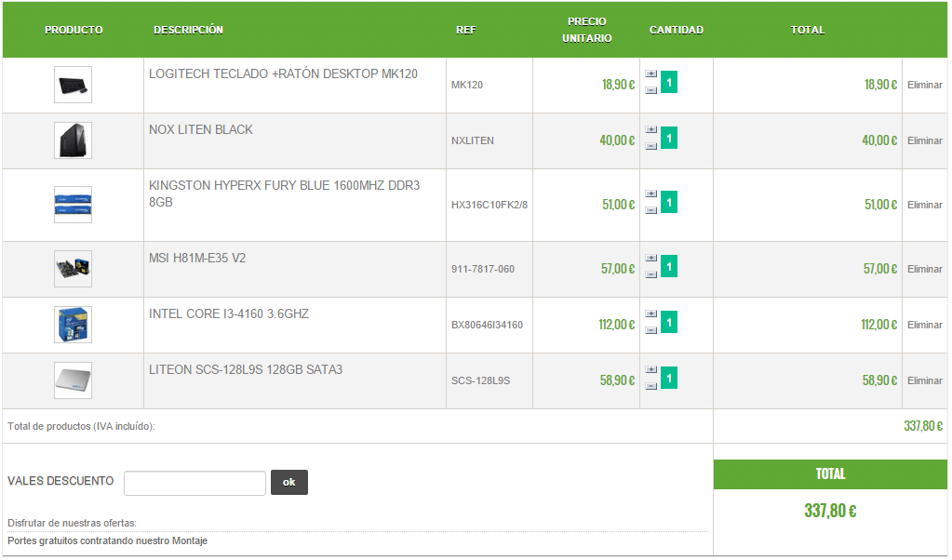The image size is (952, 560).
Task: Decrease quantity of MSI H81M-E35 V2
Action: click(650, 274)
